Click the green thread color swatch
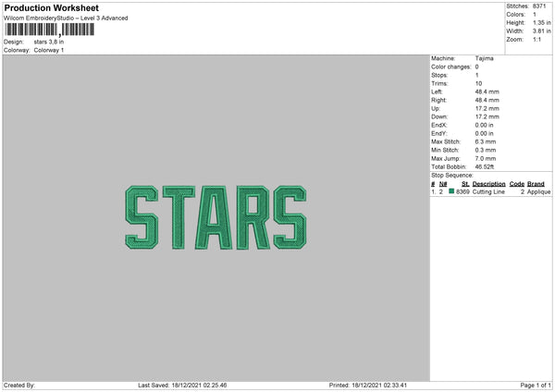This screenshot has width=555, height=392. coord(451,191)
